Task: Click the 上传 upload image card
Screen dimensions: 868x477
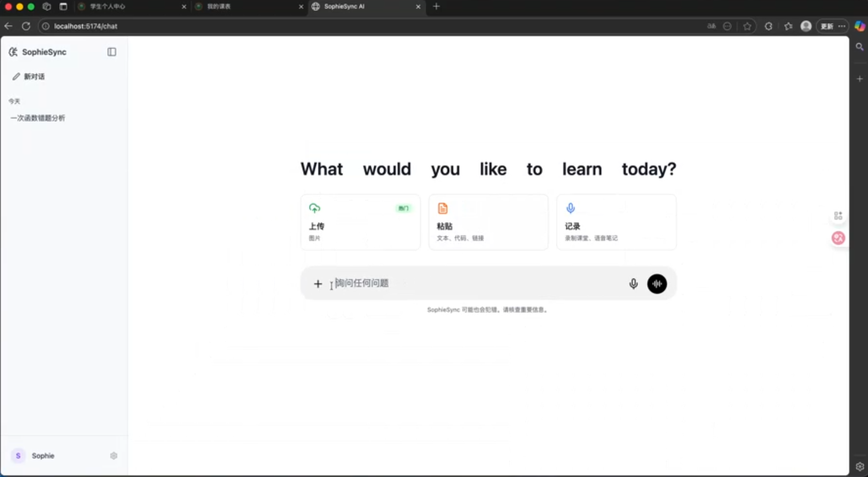Action: 360,222
